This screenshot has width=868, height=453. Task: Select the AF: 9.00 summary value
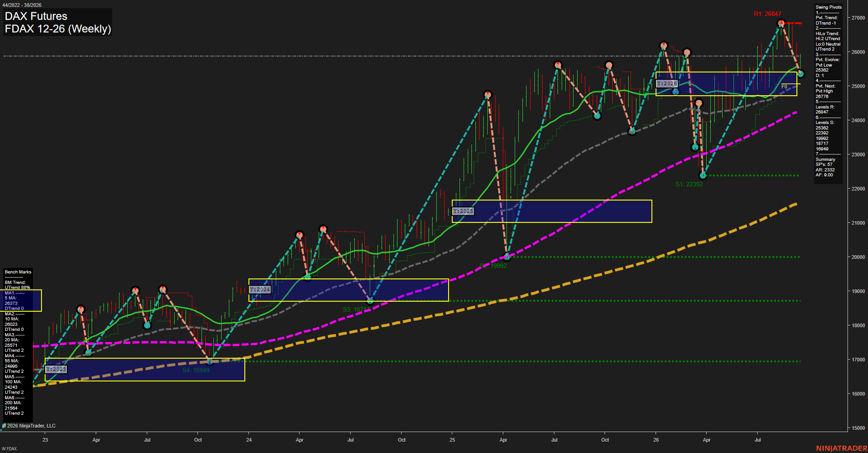pyautogui.click(x=824, y=175)
